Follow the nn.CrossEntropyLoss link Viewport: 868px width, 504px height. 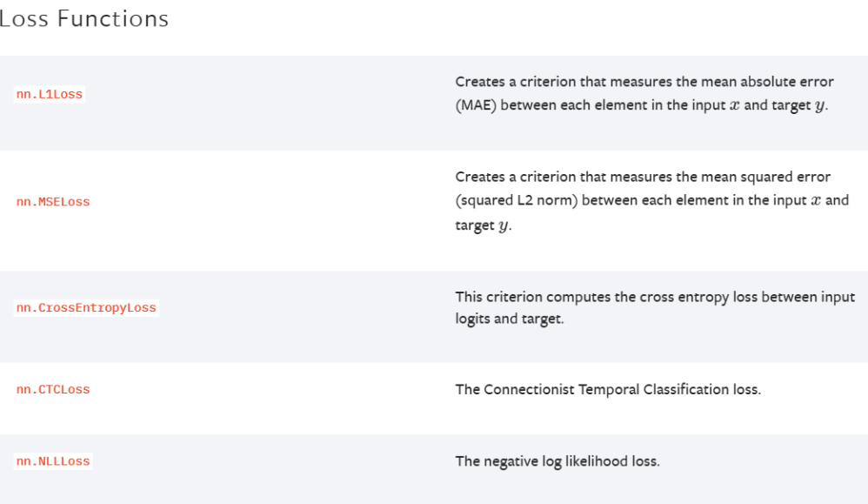click(86, 307)
